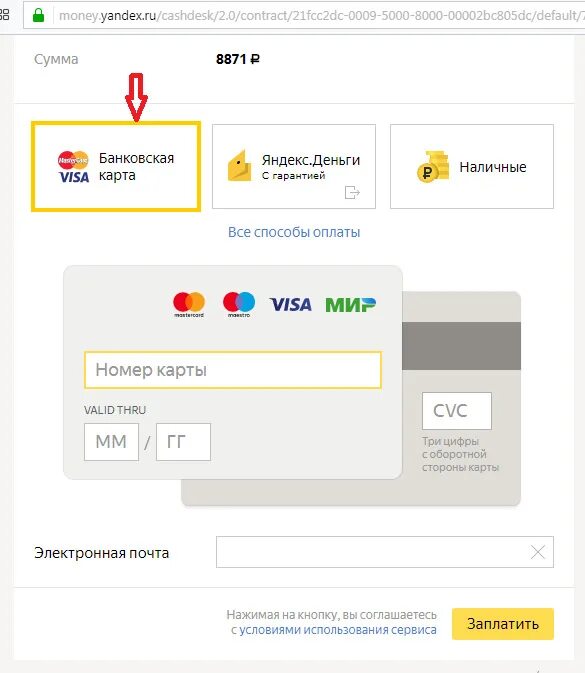
Task: Focus the Номер карты field
Action: tap(233, 370)
